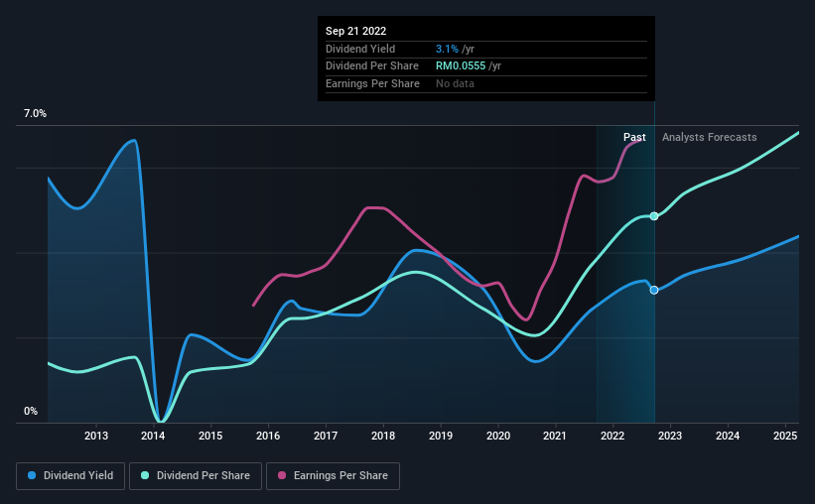Click the blue data point marker on chart
Viewport: 815px width, 504px height.
[x=654, y=290]
